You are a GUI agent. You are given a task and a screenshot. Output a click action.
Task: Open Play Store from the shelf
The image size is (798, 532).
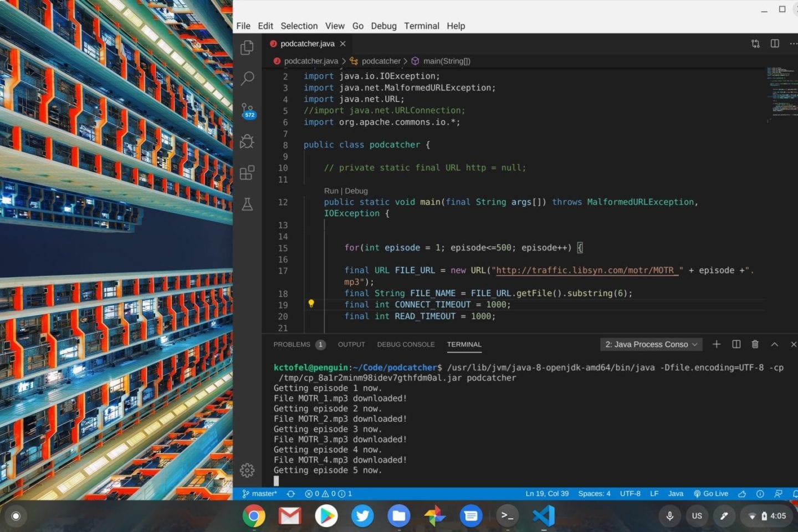326,516
